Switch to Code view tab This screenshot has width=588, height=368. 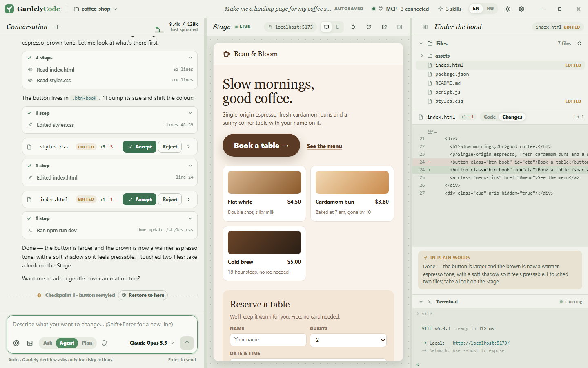[x=490, y=117]
